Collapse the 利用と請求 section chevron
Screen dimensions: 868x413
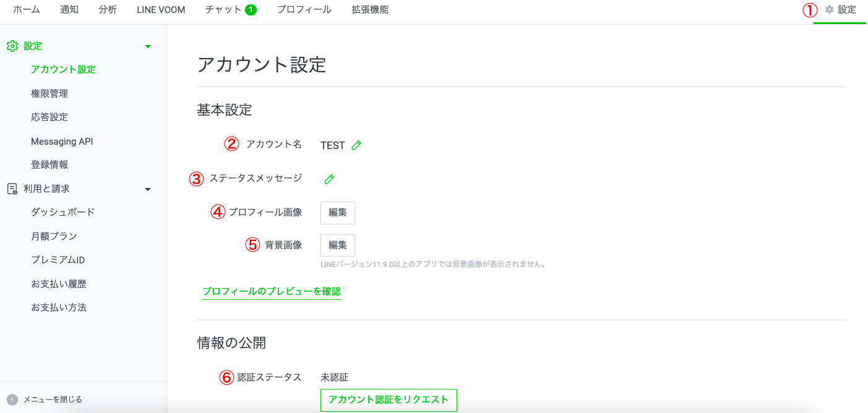[147, 188]
